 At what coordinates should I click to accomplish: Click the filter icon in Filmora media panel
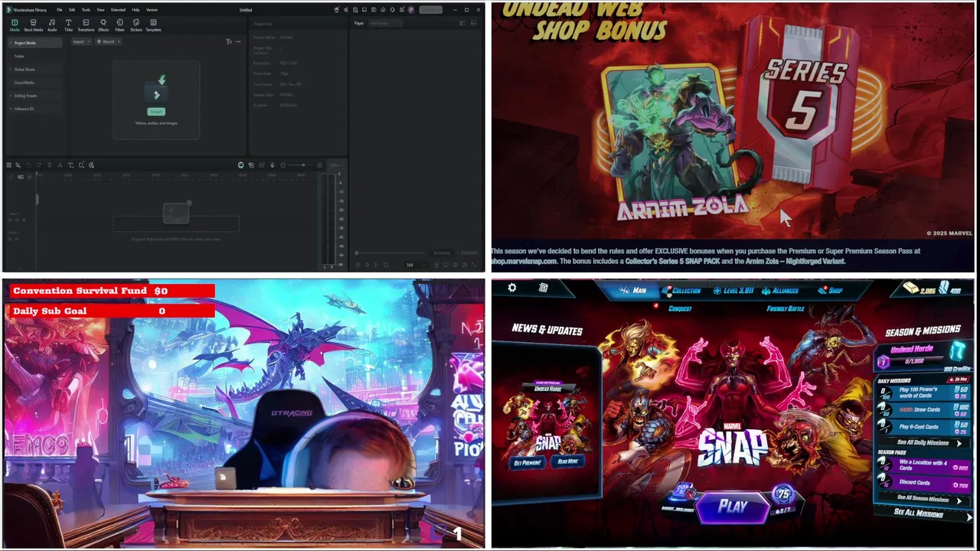pos(229,41)
